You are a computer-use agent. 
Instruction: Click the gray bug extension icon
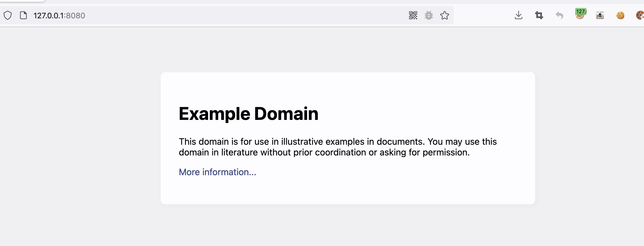pos(429,15)
